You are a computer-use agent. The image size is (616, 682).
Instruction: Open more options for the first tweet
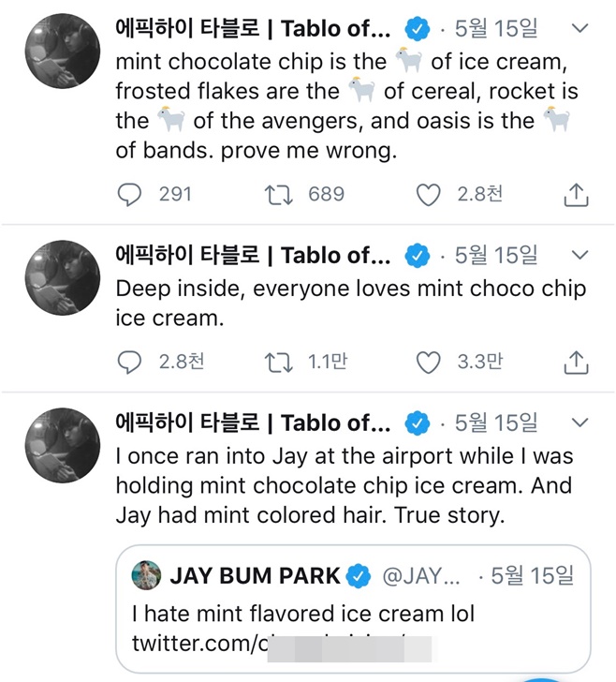pos(579,30)
